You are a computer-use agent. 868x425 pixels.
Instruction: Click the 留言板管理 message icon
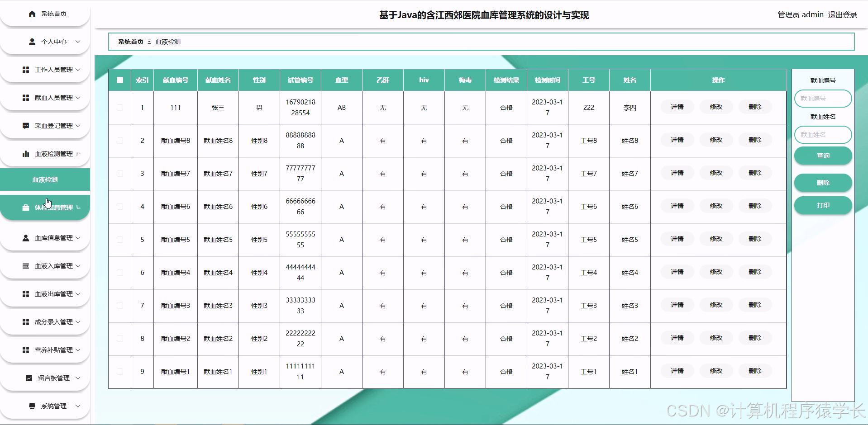(28, 378)
